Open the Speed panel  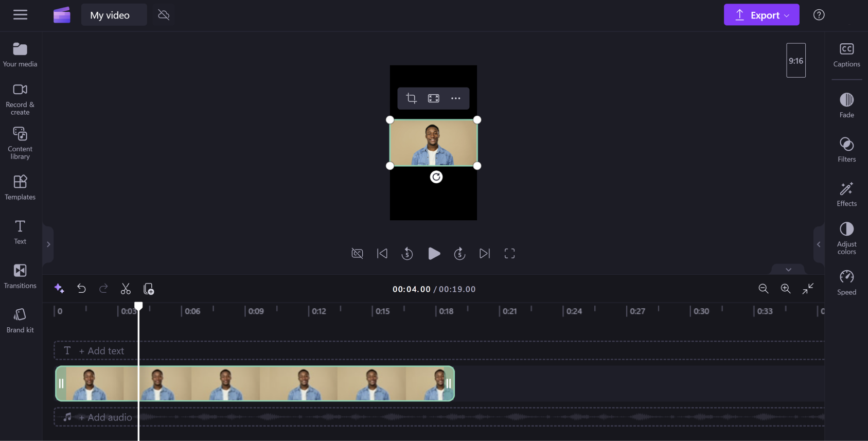[x=846, y=283]
